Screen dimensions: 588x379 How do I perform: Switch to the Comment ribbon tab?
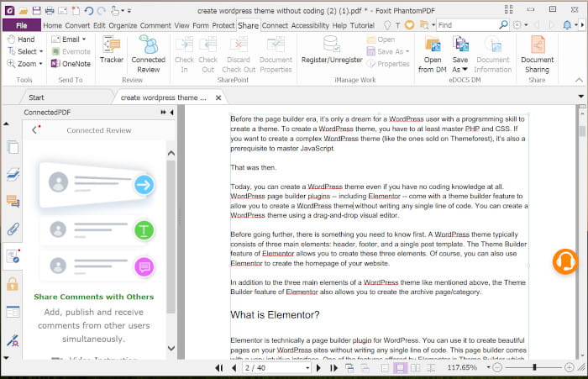coord(155,25)
